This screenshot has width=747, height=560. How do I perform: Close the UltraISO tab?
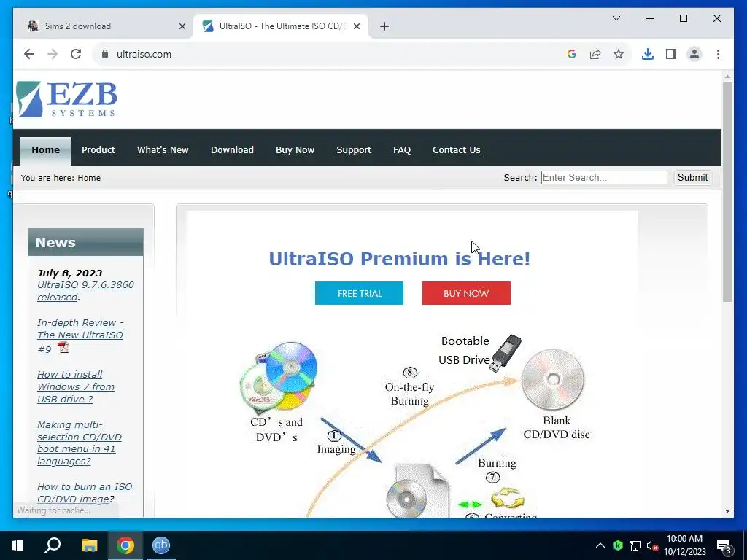[356, 26]
